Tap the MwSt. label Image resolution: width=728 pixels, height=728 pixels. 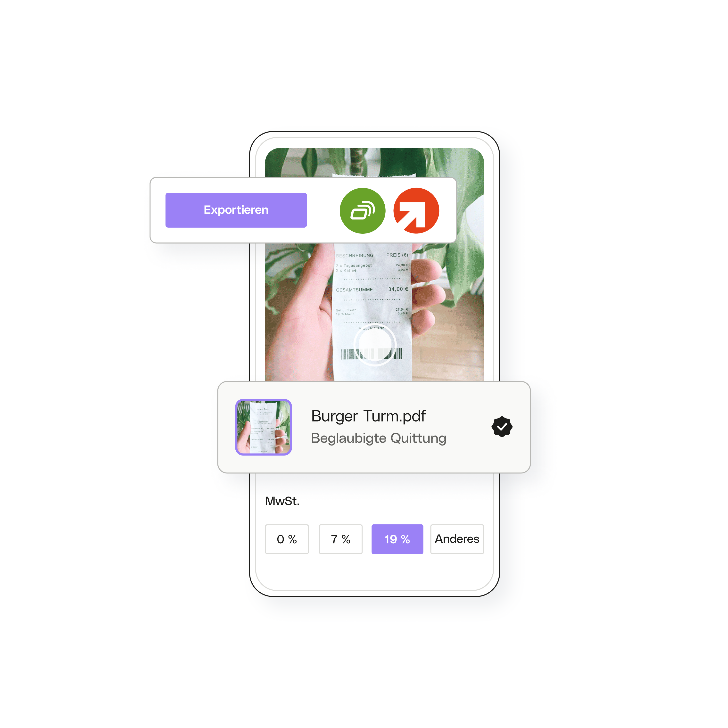pos(282,501)
